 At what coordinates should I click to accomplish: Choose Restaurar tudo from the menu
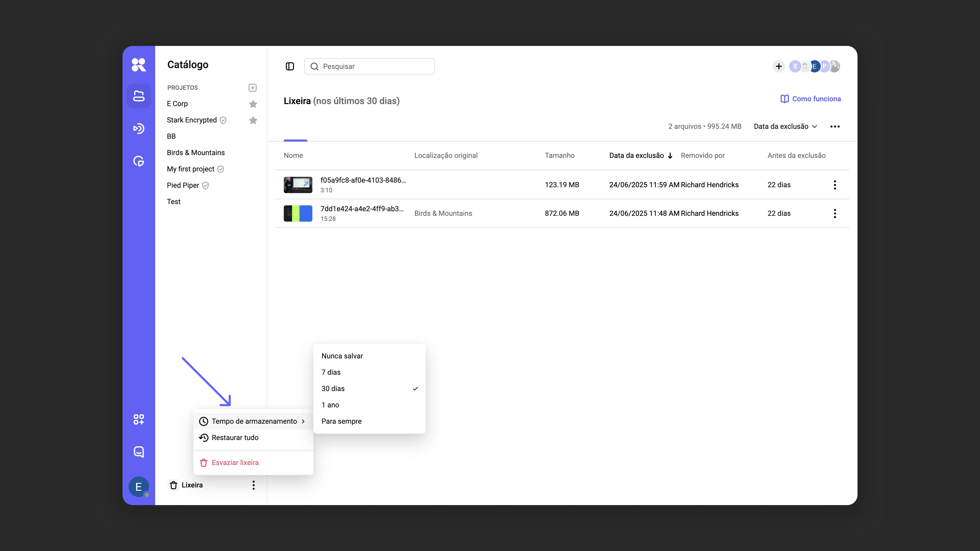(253, 438)
